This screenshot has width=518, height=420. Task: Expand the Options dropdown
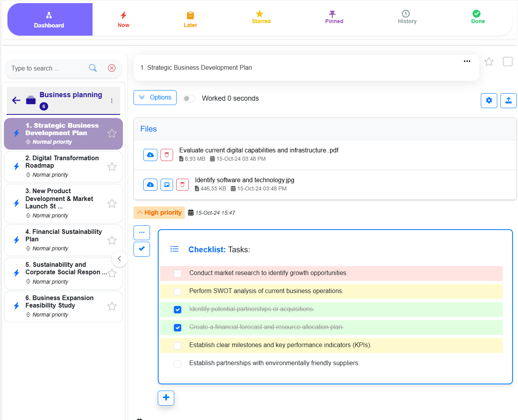pyautogui.click(x=155, y=98)
